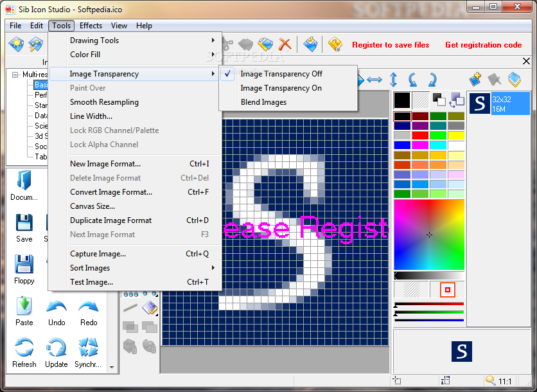Click the Redo arrow icon
This screenshot has height=392, width=537.
pos(89,306)
